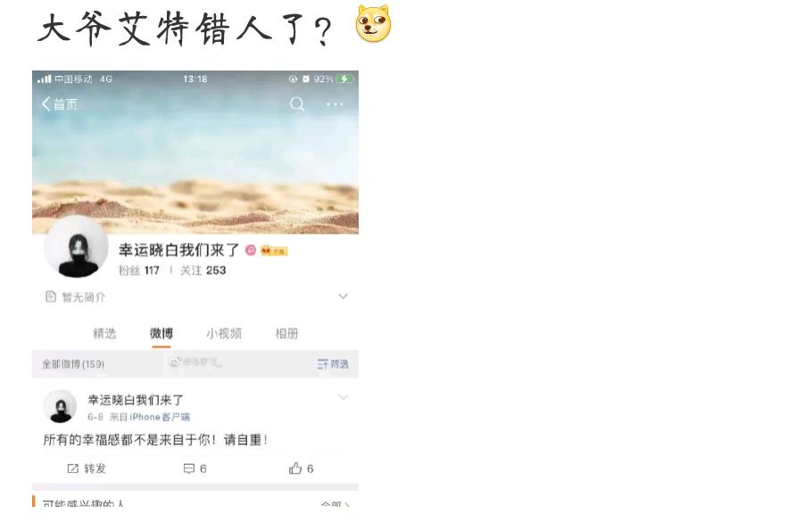Like the post with thumbs-up icon
This screenshot has height=514, width=812.
point(295,468)
